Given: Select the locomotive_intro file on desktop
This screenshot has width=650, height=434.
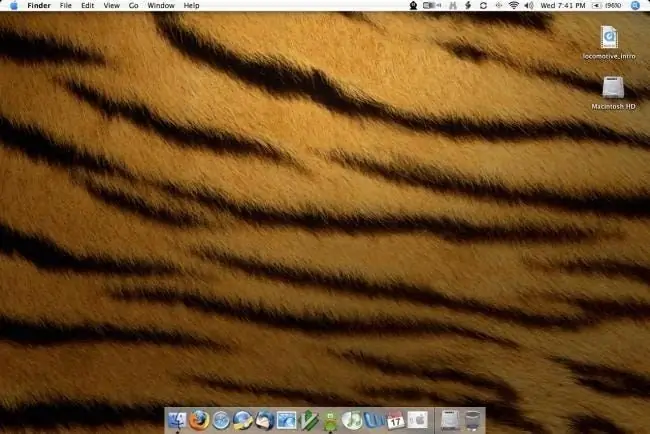Looking at the screenshot, I should click(609, 38).
